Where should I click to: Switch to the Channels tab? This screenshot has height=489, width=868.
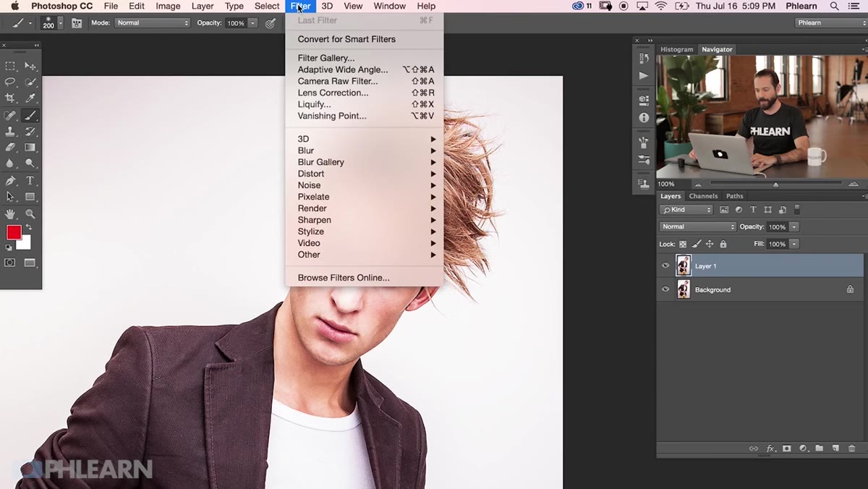pos(703,196)
